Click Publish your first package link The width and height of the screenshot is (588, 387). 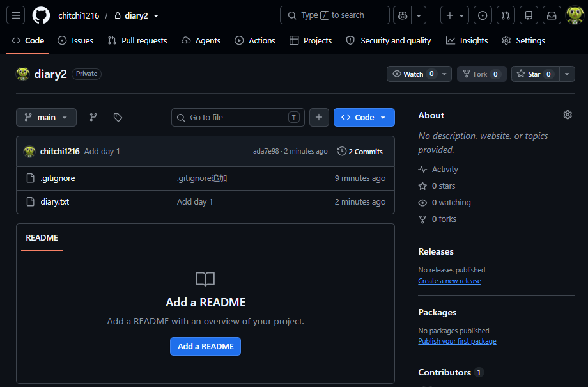457,341
